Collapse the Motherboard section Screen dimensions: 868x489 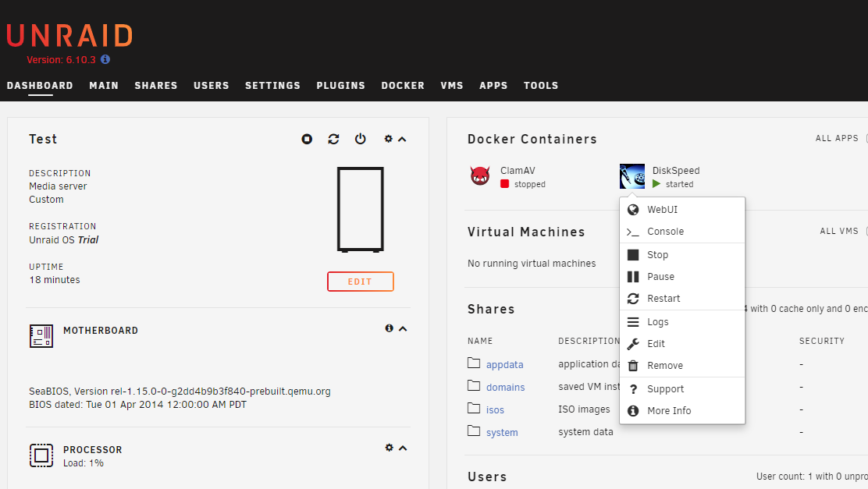403,328
